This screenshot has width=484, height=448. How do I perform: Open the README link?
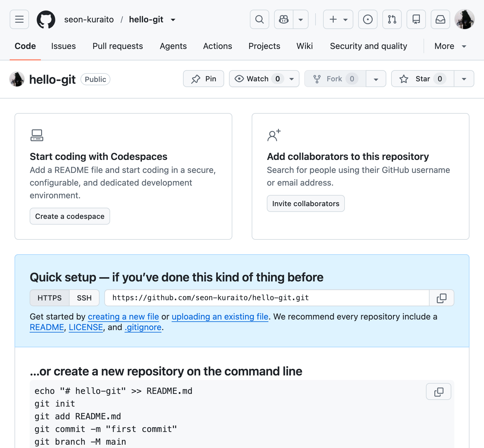pos(47,327)
